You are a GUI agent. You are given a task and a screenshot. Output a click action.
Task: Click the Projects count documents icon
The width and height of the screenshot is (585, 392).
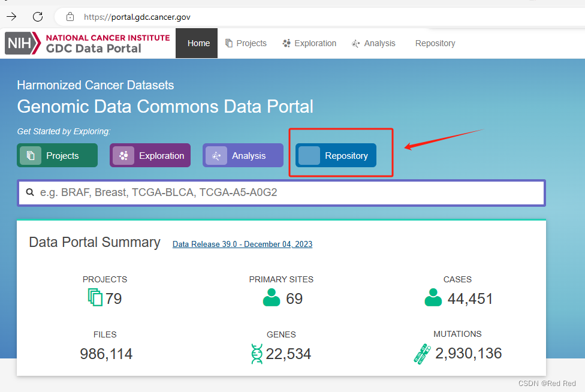[x=95, y=297]
